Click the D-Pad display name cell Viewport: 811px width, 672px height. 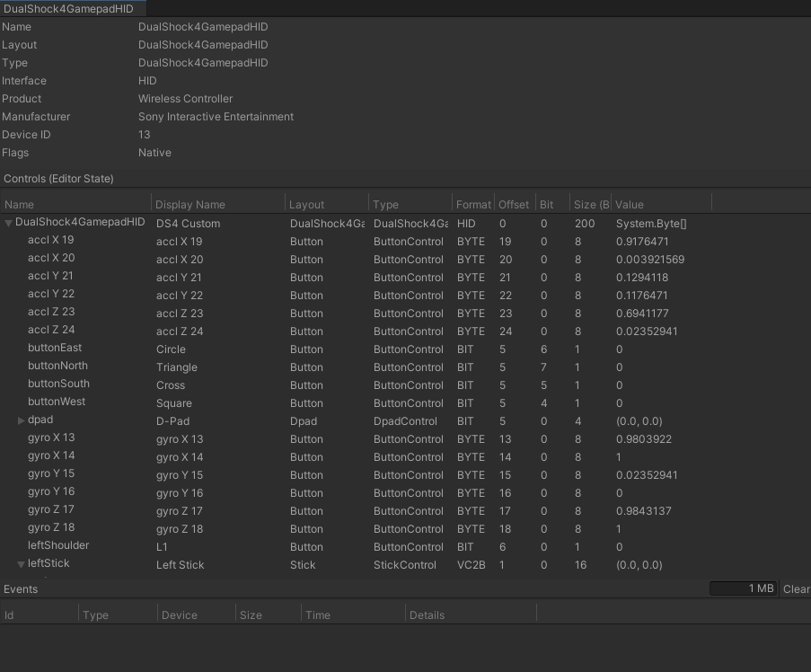click(x=172, y=421)
